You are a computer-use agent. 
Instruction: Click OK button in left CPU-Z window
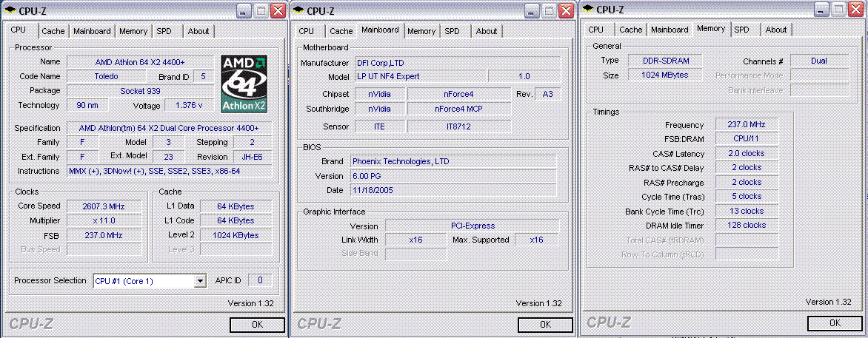point(257,324)
